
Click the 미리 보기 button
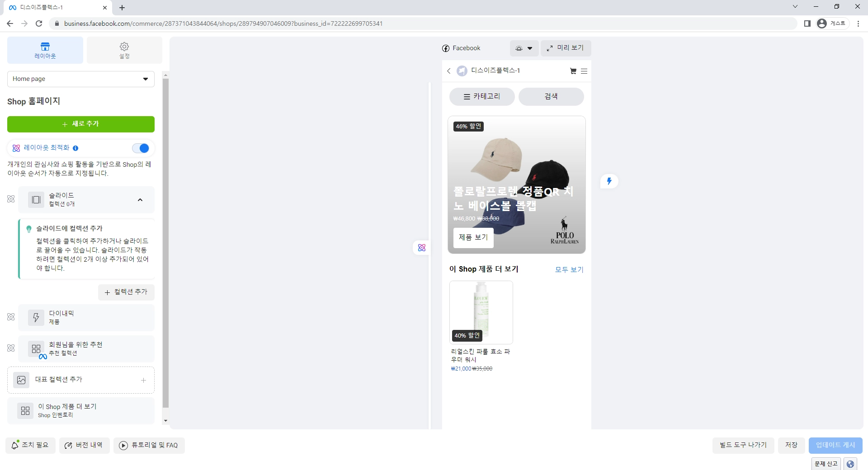[566, 48]
